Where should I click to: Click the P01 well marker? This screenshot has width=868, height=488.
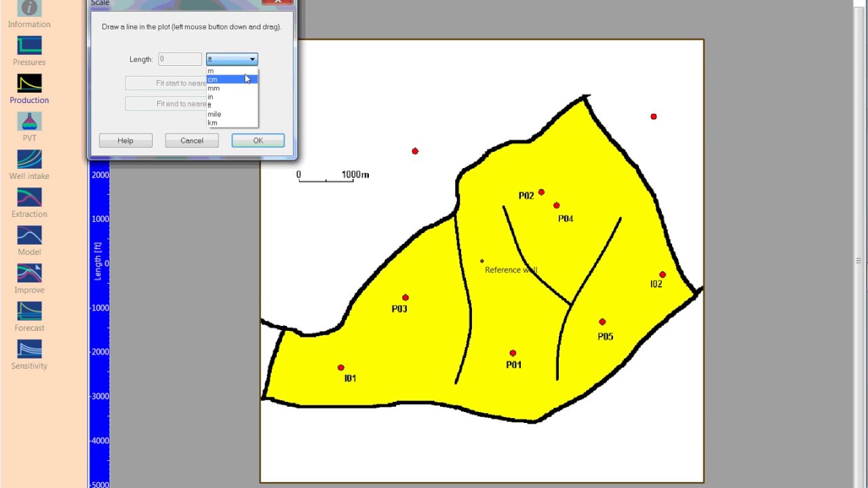513,353
